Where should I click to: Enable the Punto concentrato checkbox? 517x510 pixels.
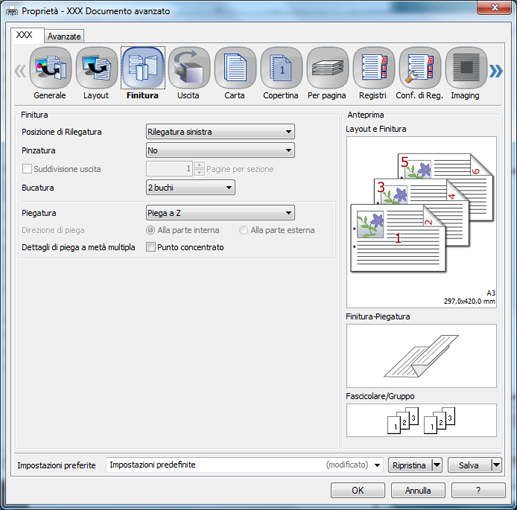coord(151,247)
